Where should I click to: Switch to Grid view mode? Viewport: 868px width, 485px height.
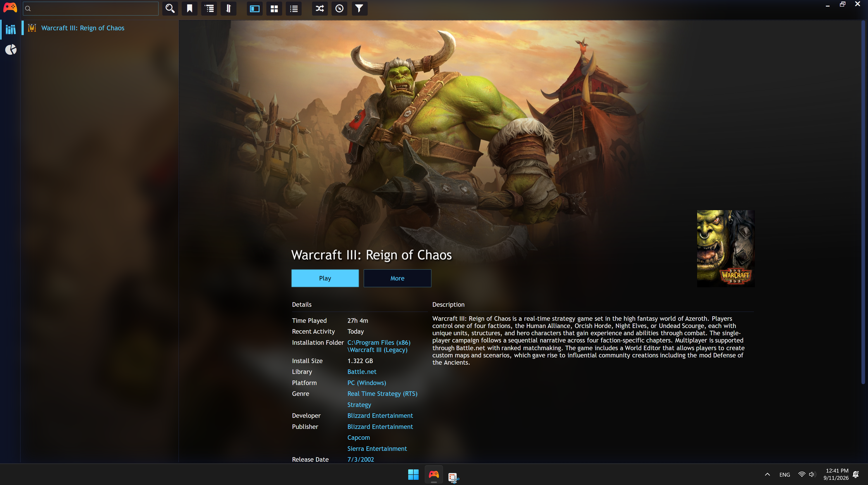pyautogui.click(x=274, y=8)
